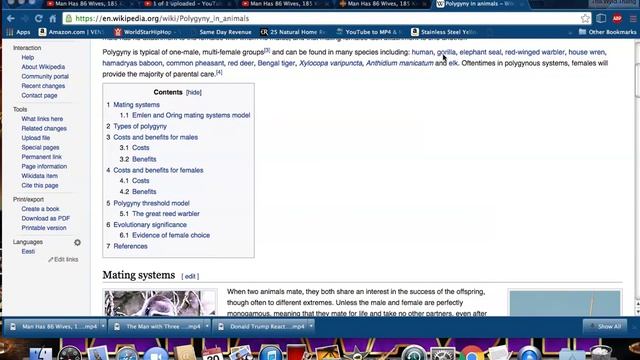The image size is (640, 360).
Task: Edit the Mating systems section
Action: point(190,276)
